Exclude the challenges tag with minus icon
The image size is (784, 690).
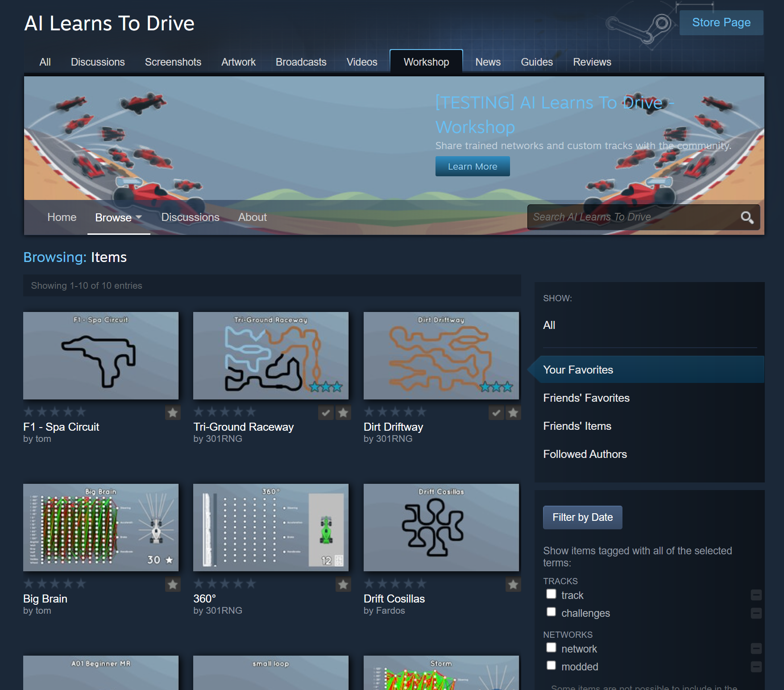[x=756, y=613]
